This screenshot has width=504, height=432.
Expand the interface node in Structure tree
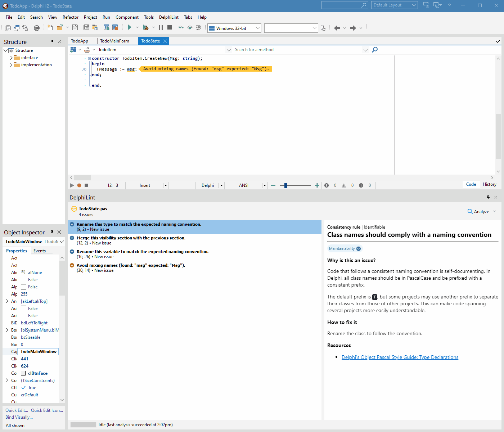[x=11, y=58]
